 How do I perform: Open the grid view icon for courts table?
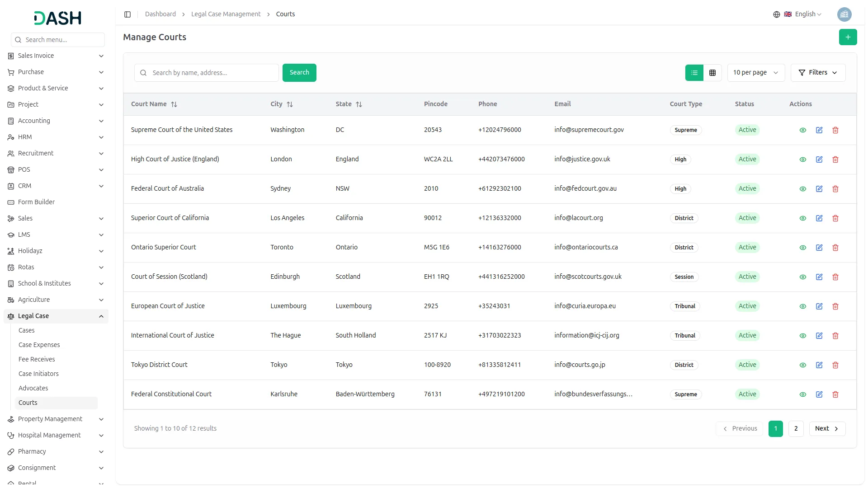coord(712,72)
